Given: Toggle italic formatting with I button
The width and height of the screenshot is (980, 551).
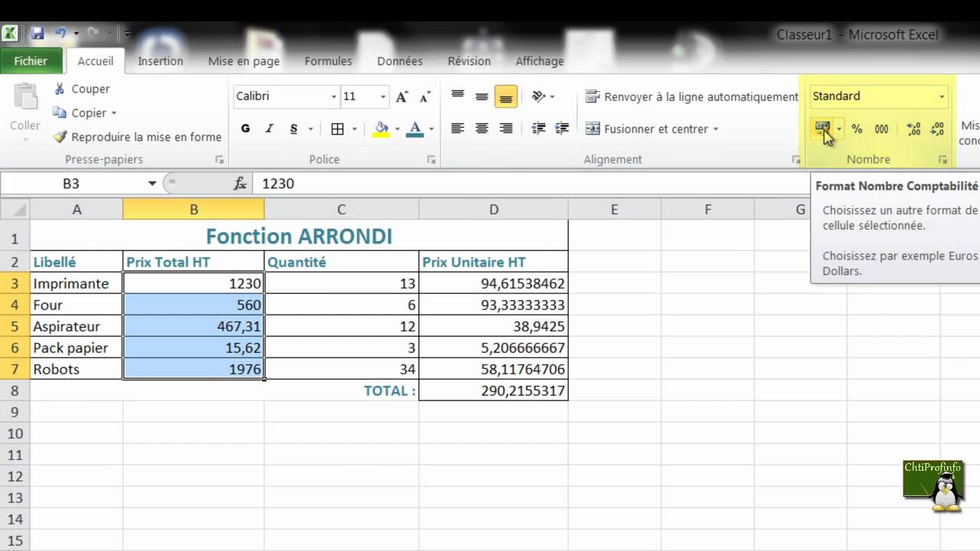Looking at the screenshot, I should coord(269,129).
